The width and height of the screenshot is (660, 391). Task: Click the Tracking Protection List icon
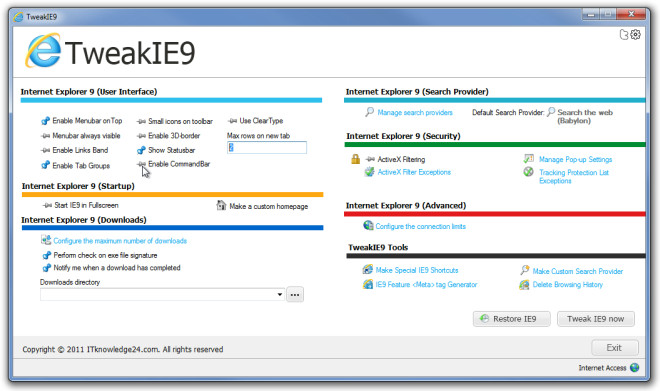528,172
